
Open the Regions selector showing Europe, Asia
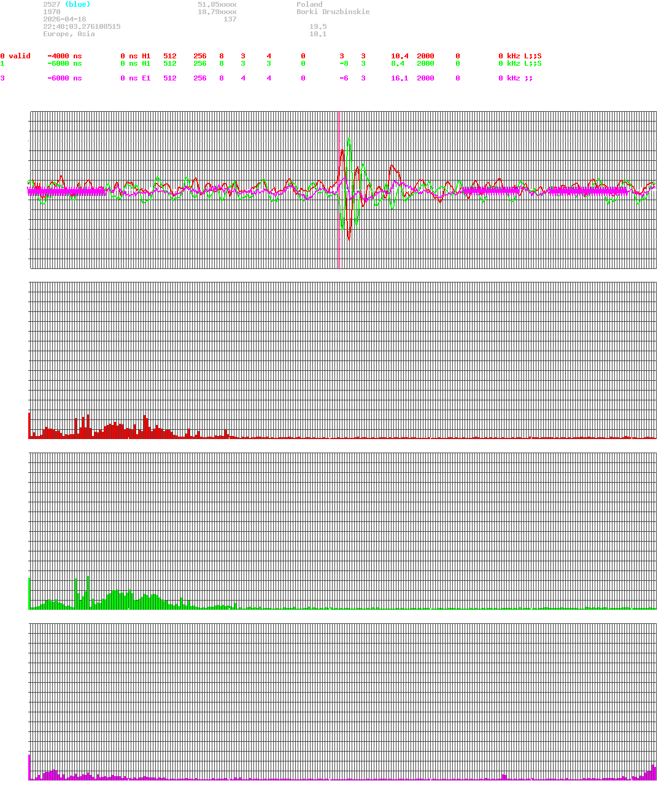pyautogui.click(x=68, y=34)
